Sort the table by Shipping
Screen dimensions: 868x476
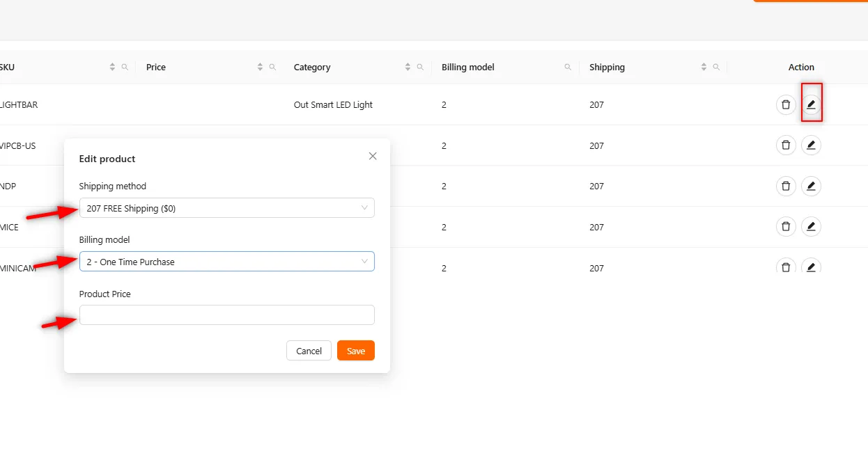(x=704, y=67)
